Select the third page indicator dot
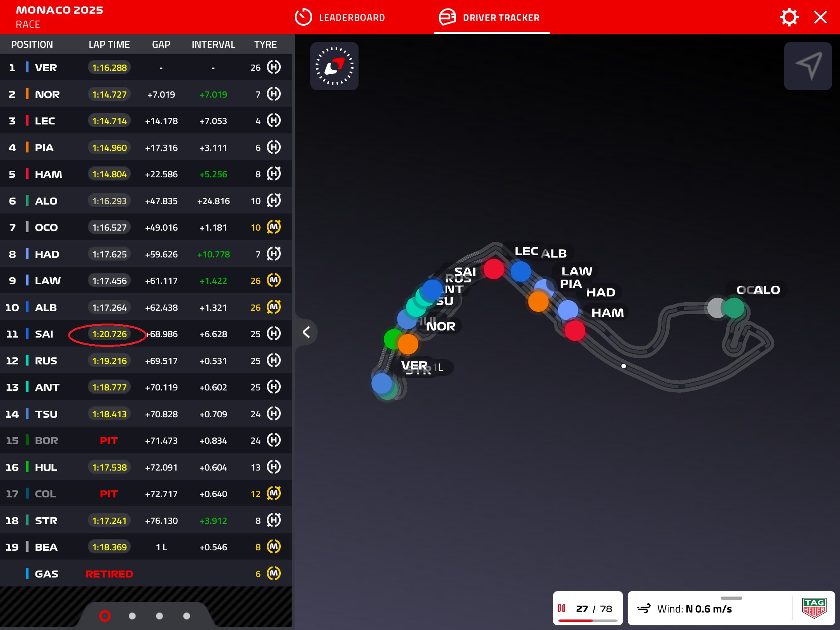The width and height of the screenshot is (840, 630). tap(159, 616)
